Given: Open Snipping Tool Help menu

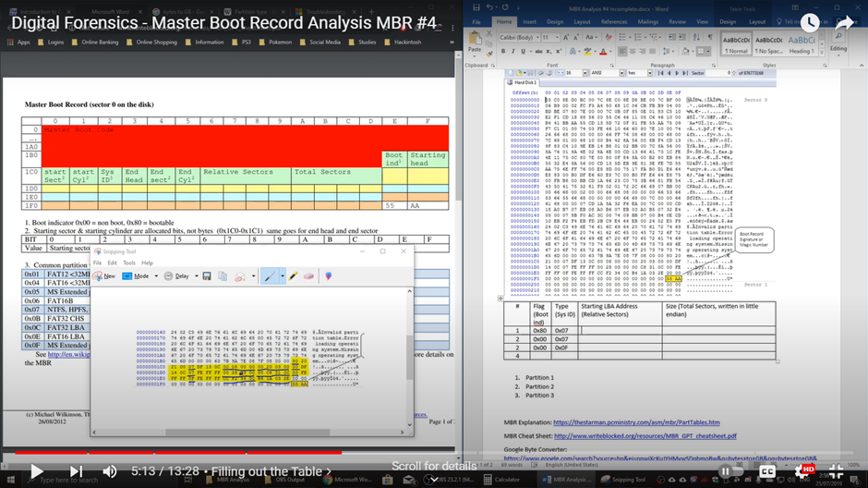Looking at the screenshot, I should point(147,262).
